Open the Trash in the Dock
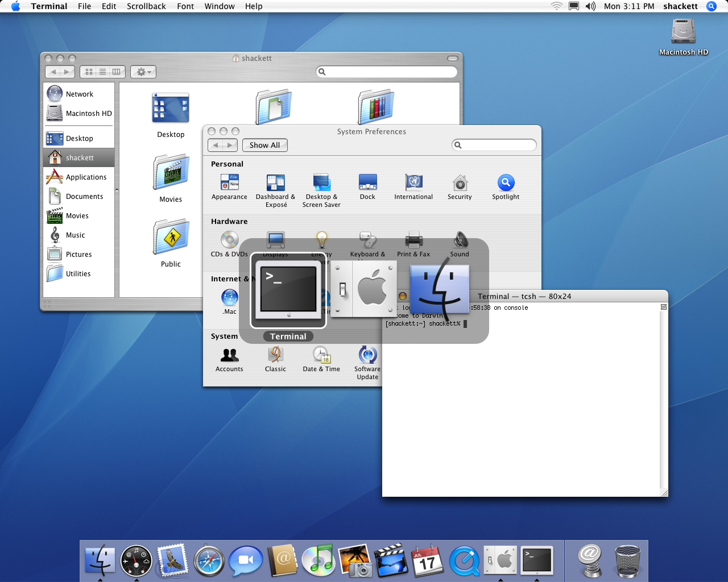Viewport: 728px width, 582px height. (x=627, y=560)
